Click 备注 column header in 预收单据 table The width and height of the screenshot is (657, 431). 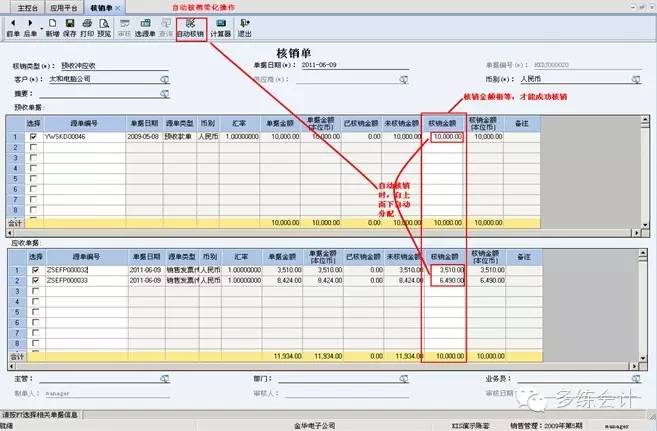point(522,124)
